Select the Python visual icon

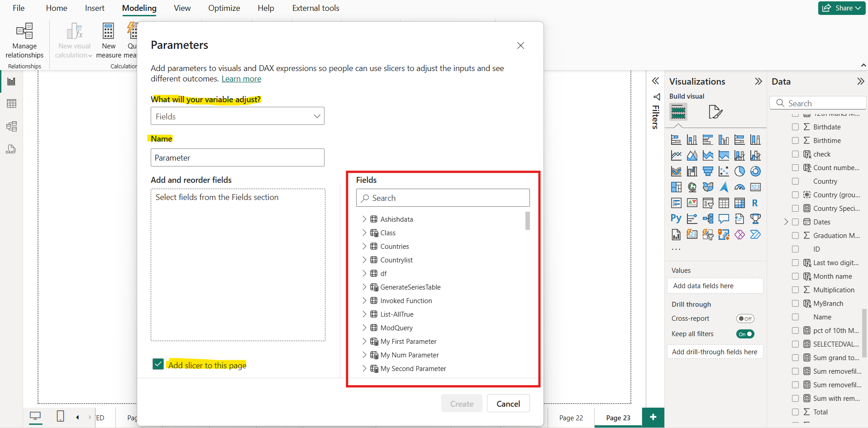676,218
